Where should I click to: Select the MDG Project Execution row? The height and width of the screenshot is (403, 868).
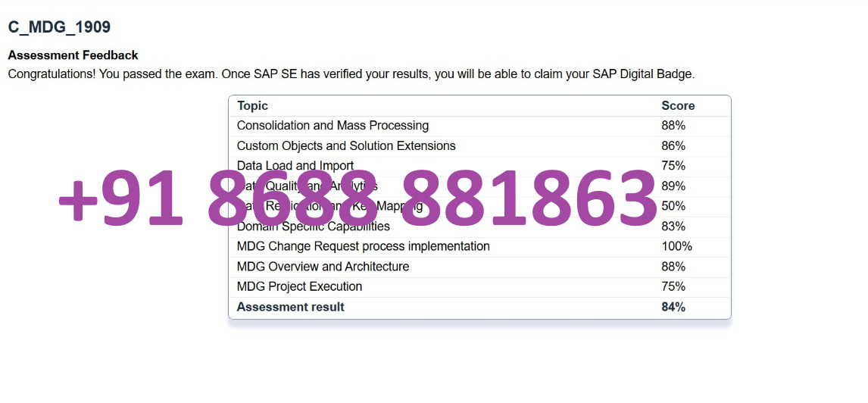(x=479, y=287)
